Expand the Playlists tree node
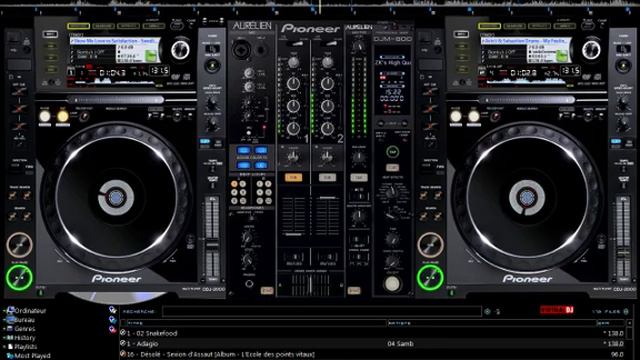This screenshot has width=640, height=360. click(x=4, y=347)
